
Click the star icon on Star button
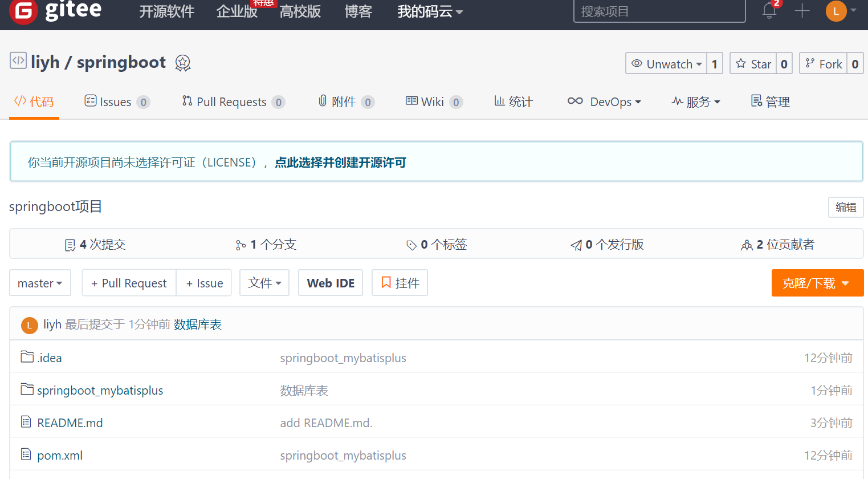click(x=741, y=63)
